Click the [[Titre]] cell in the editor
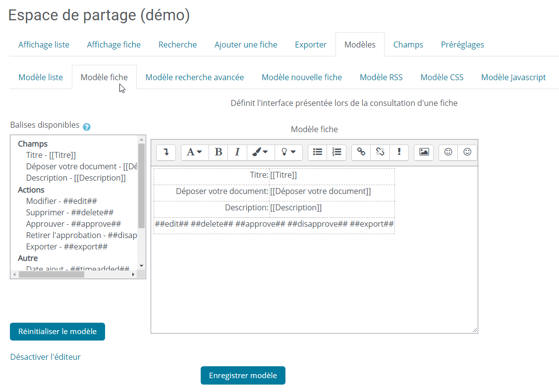The image size is (559, 392). point(332,177)
